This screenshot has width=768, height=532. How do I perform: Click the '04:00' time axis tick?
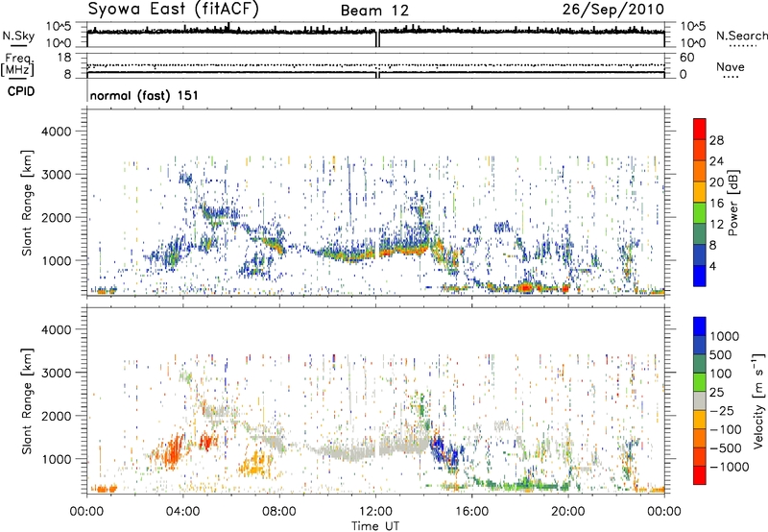(x=182, y=512)
